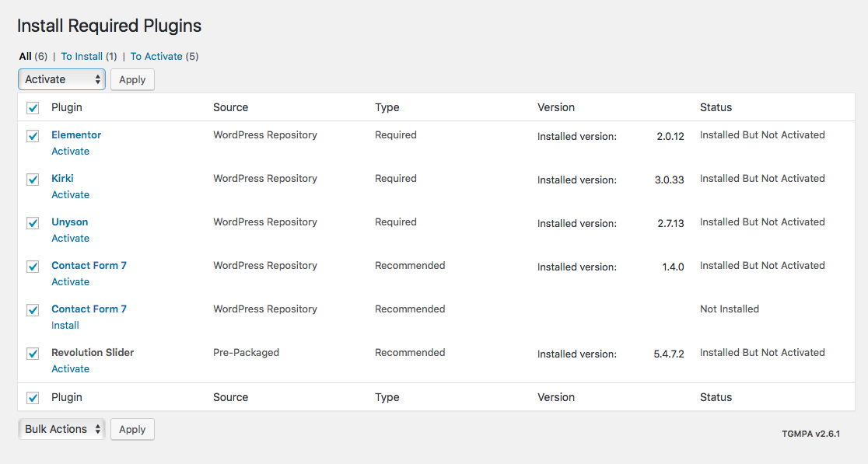Open the Elementor plugin name link
The width and height of the screenshot is (868, 464).
(x=76, y=135)
